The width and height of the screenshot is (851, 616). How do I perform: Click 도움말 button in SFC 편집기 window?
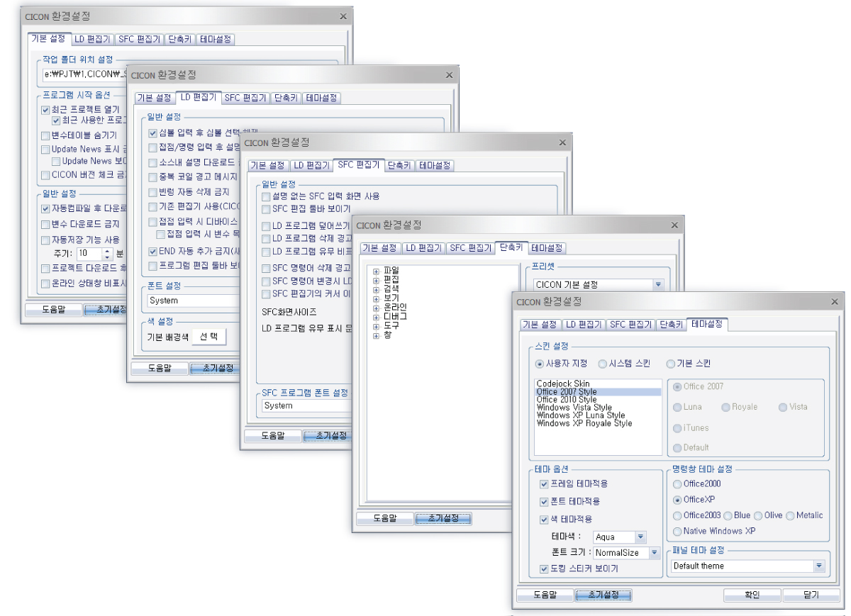click(273, 435)
